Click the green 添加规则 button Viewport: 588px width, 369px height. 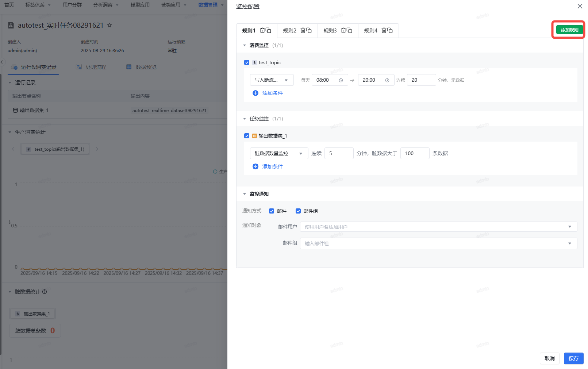pos(569,30)
